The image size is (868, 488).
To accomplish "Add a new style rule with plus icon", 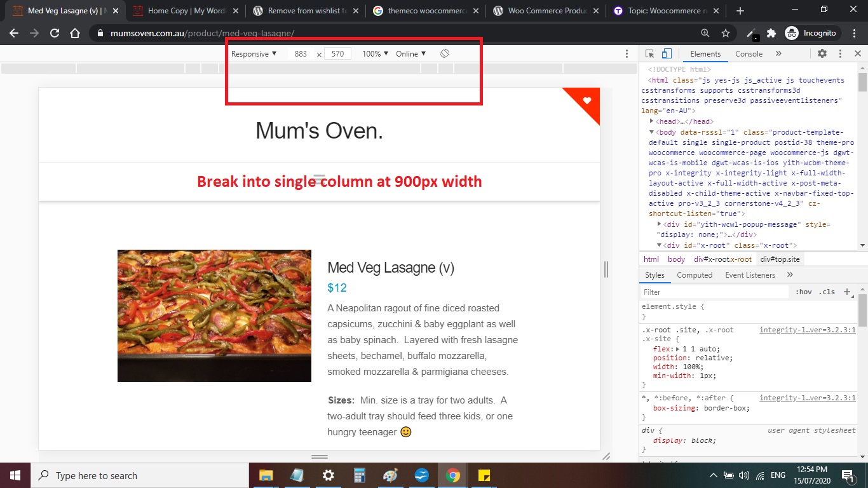I will point(846,292).
